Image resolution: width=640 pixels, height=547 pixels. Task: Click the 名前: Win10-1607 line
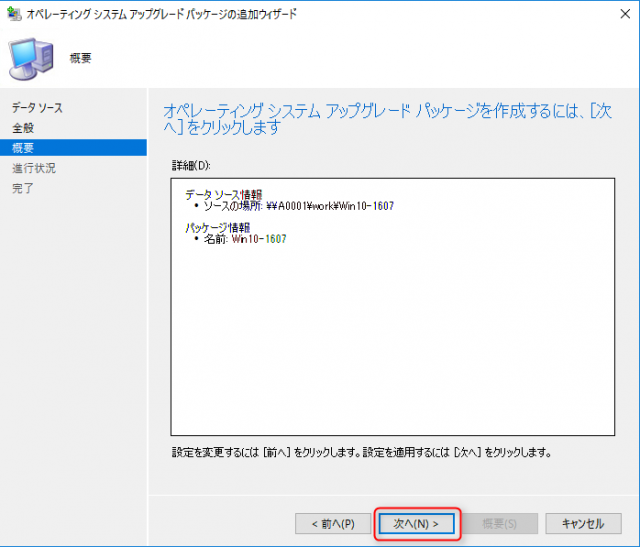point(244,239)
